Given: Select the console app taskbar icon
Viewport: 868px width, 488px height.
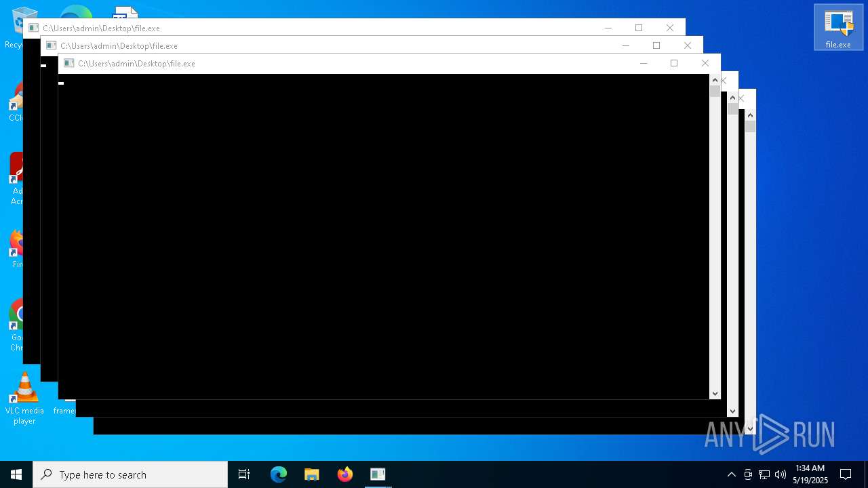Looking at the screenshot, I should [378, 474].
